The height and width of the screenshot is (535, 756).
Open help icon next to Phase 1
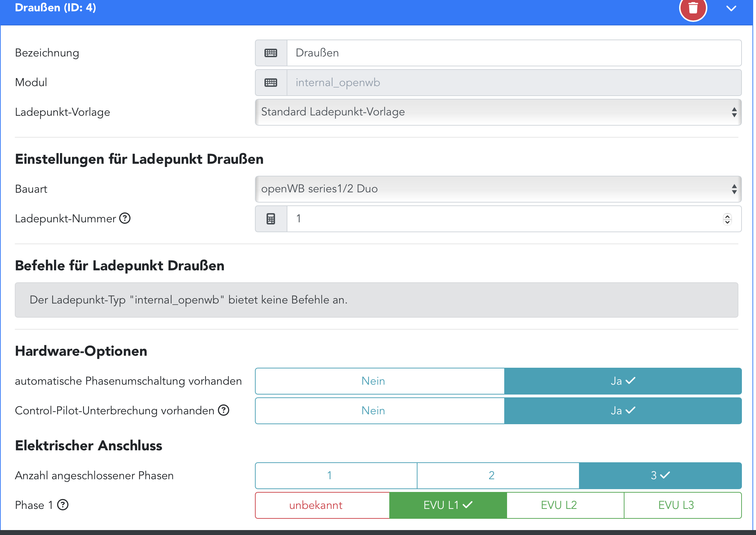(63, 505)
